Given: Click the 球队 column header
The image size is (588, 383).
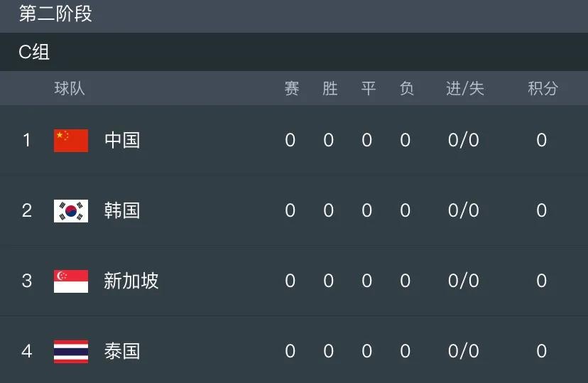Looking at the screenshot, I should [70, 89].
